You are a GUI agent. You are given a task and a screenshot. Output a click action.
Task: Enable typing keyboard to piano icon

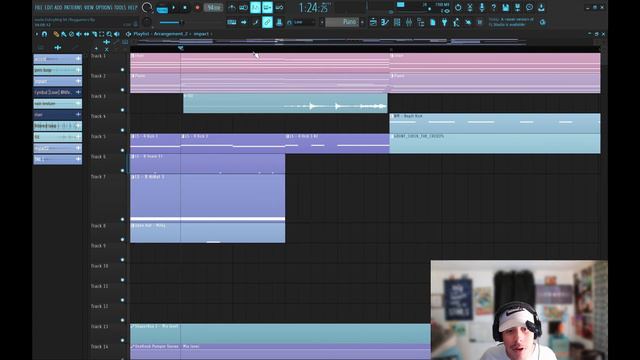click(231, 22)
